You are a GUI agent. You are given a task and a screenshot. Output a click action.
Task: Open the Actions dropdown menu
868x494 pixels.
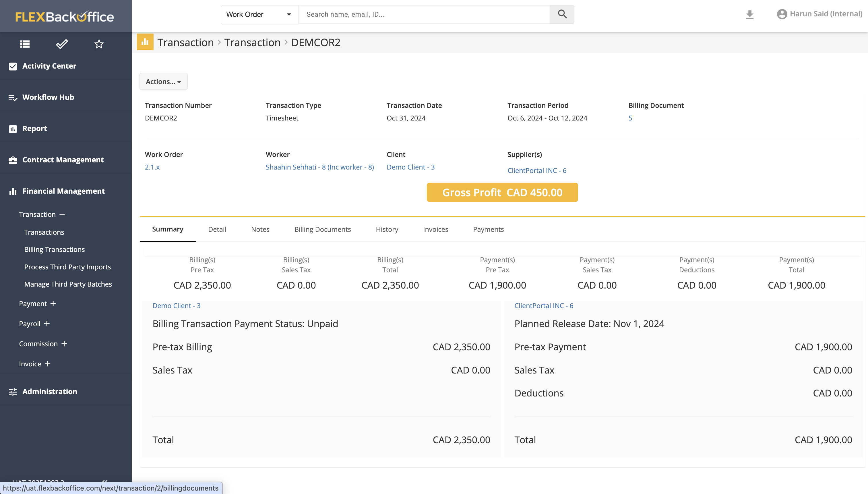tap(163, 81)
